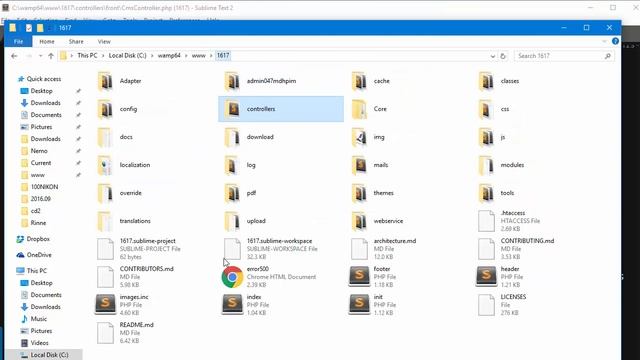Select the log folder icon

tap(232, 165)
